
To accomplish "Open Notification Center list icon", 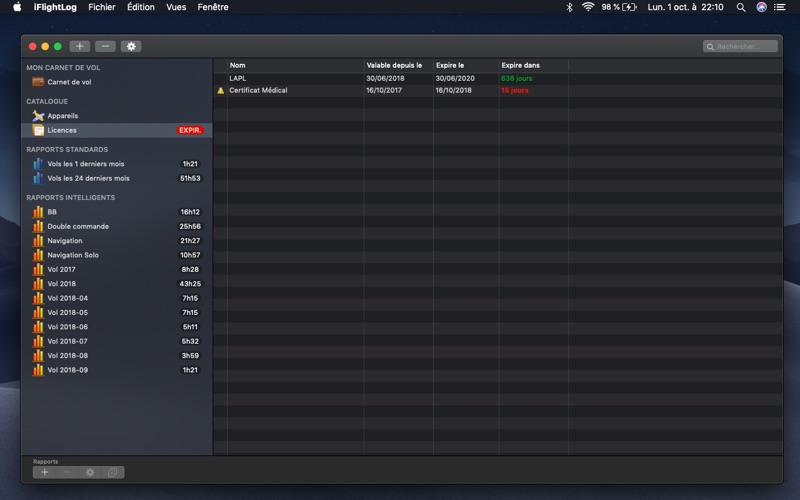I will pos(780,7).
